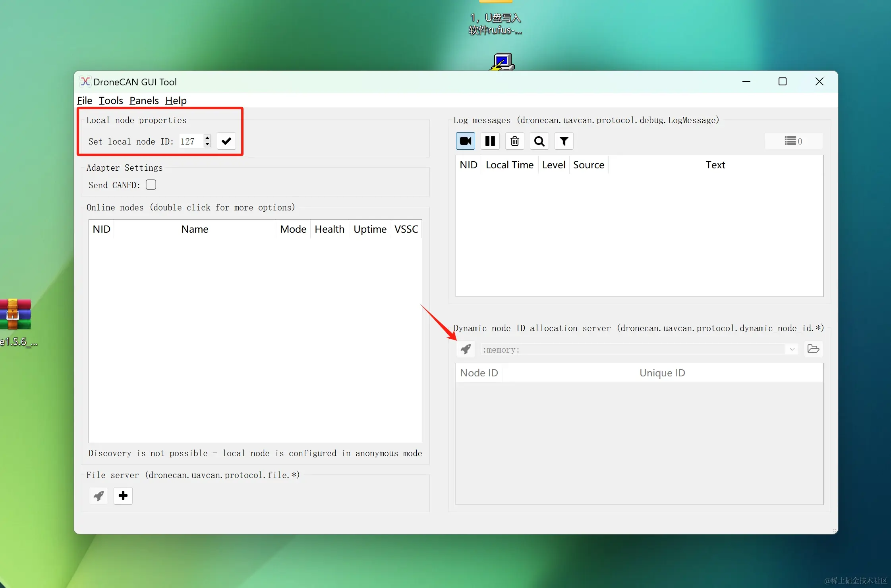Open the Tools menu
The image size is (891, 588).
tap(111, 100)
